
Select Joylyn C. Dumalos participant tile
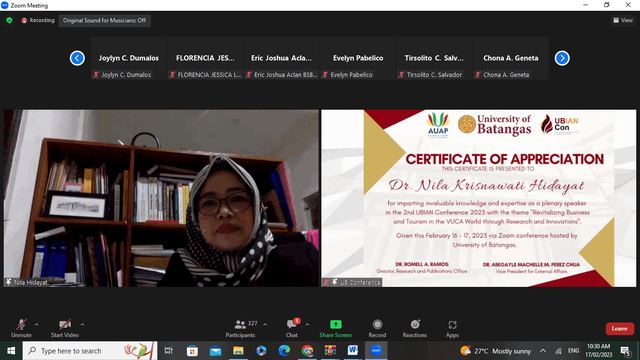(128, 58)
